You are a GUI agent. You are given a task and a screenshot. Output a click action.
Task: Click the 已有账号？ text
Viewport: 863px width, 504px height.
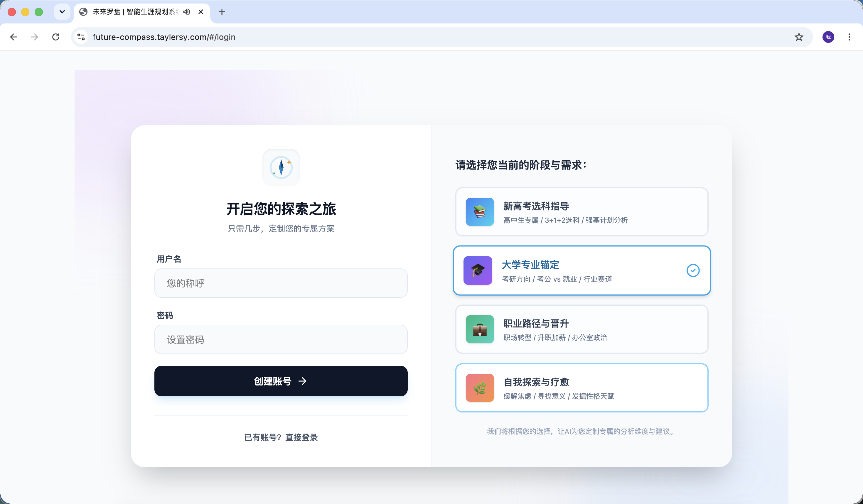tap(263, 437)
